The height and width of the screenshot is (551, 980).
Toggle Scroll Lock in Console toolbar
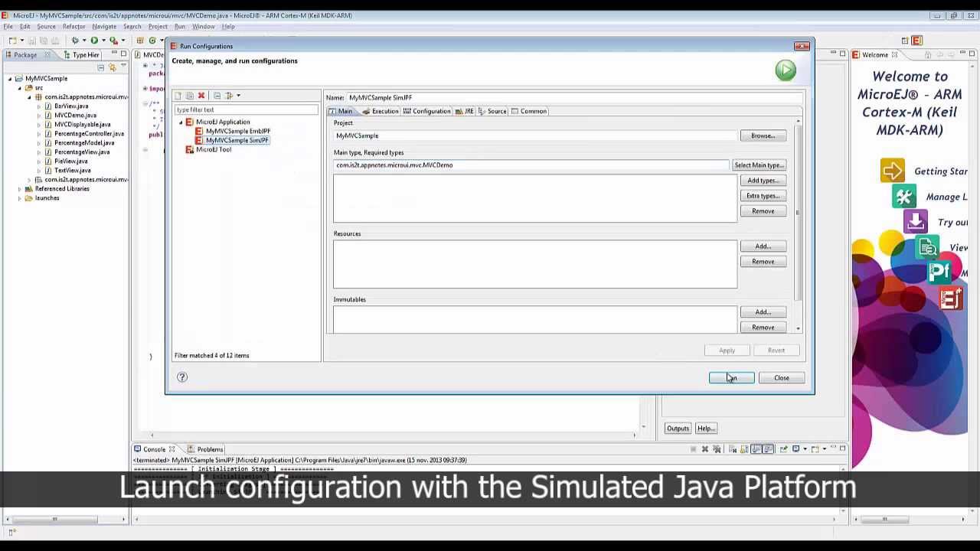click(743, 449)
